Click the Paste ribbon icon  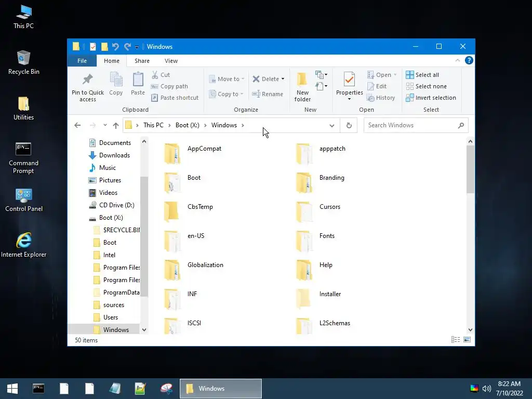[138, 84]
